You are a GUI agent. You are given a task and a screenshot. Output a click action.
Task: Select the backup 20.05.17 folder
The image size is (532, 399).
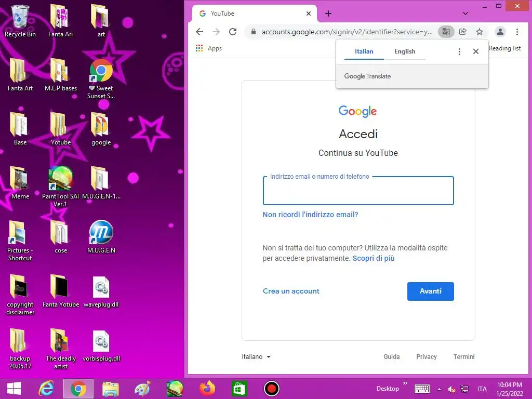20,349
